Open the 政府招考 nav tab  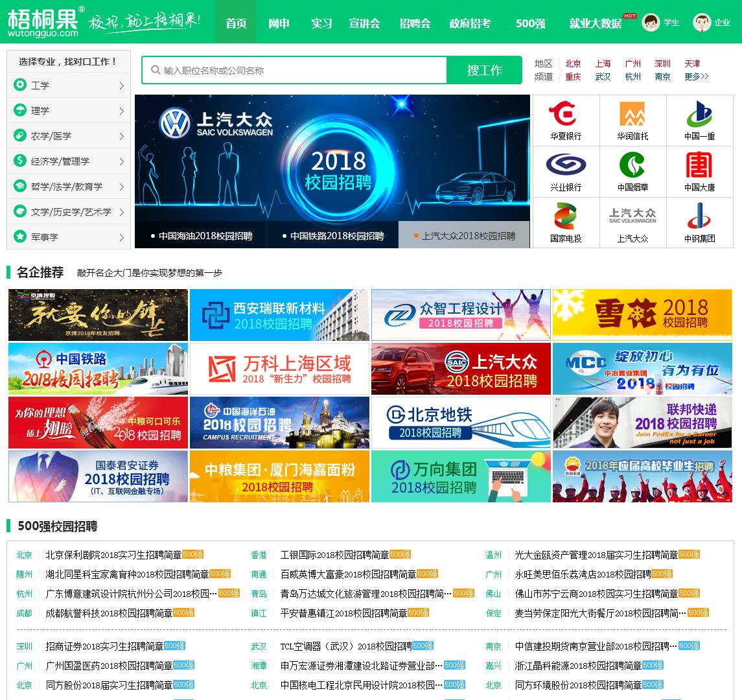pos(470,23)
